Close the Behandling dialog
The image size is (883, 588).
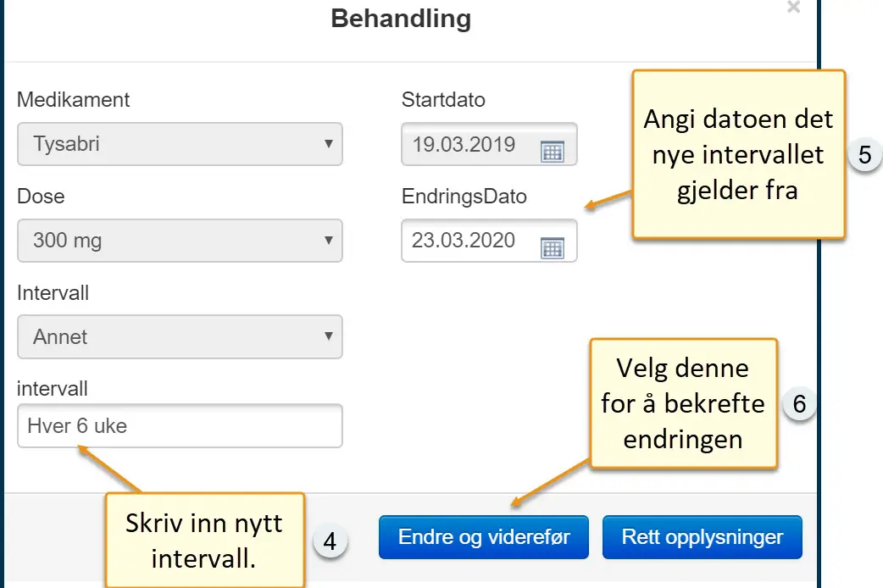pyautogui.click(x=793, y=8)
